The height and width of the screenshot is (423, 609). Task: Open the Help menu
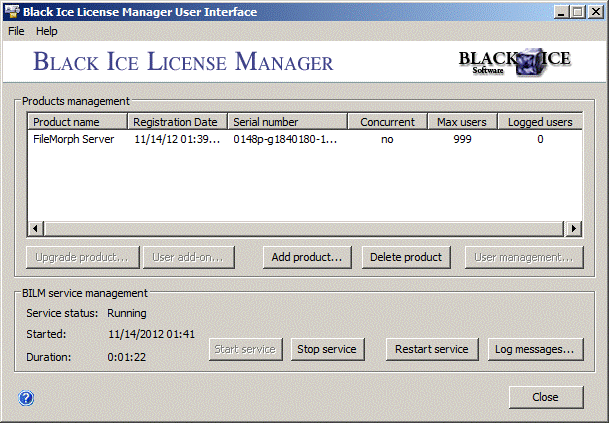coord(47,31)
